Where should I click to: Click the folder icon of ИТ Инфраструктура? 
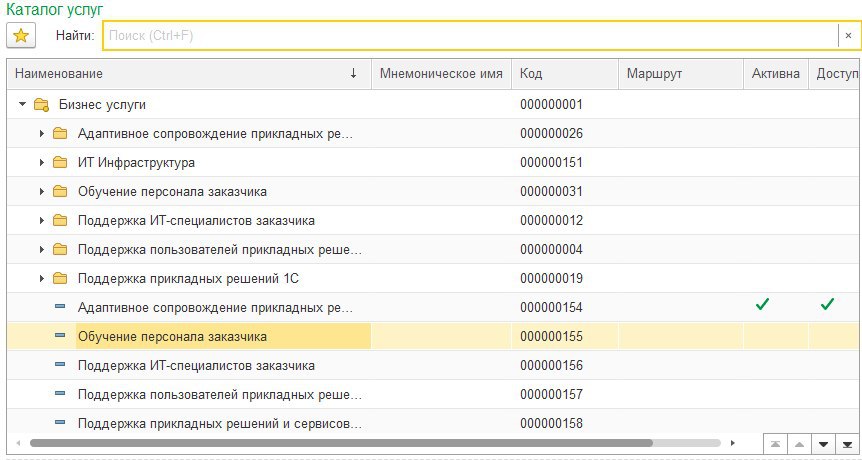[x=60, y=162]
